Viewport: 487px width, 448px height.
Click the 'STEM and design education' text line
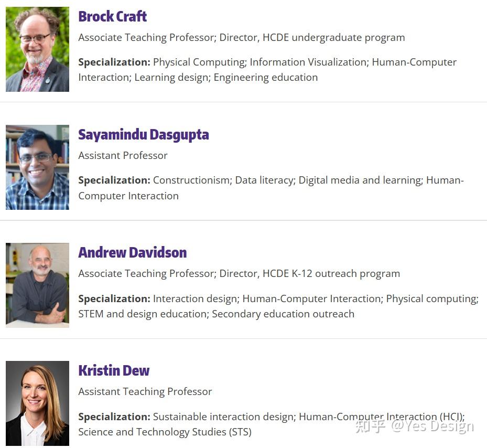pyautogui.click(x=142, y=314)
